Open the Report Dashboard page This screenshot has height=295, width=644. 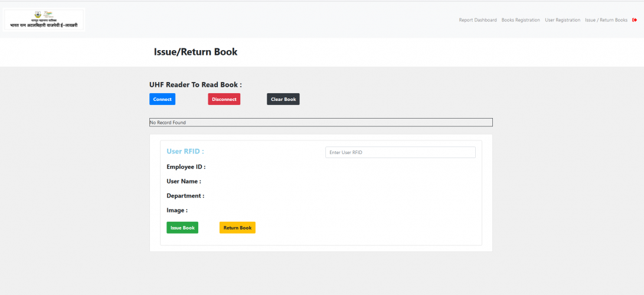pos(478,20)
